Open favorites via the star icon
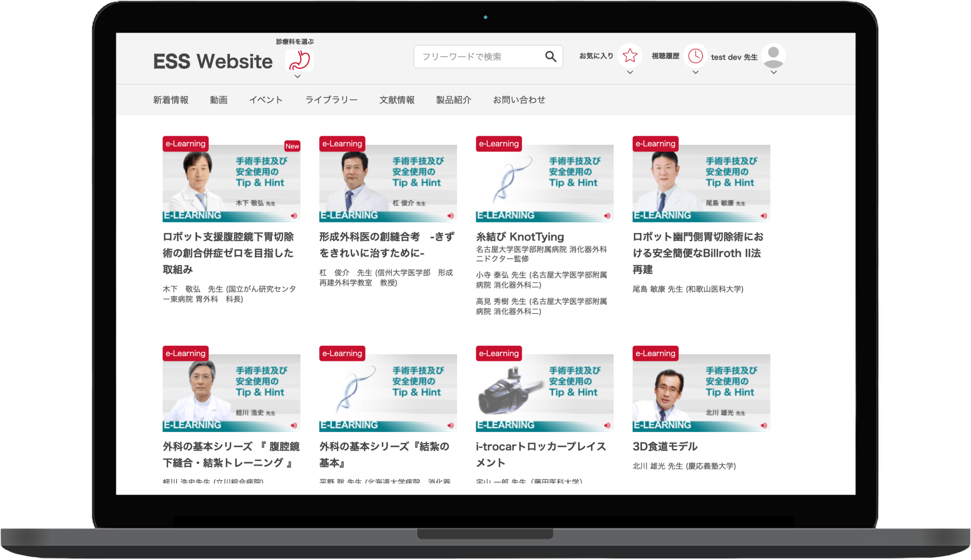The image size is (971, 560). click(630, 56)
